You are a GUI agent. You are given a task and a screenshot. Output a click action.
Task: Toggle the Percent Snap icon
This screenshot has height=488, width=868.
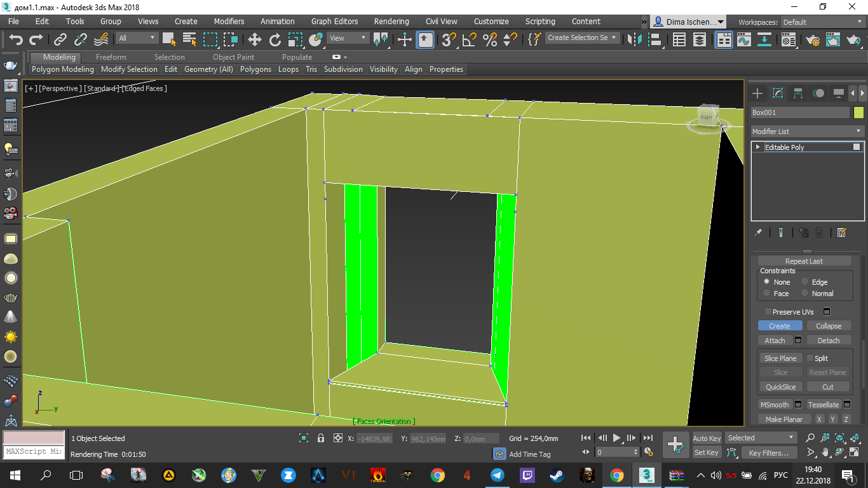tap(490, 39)
